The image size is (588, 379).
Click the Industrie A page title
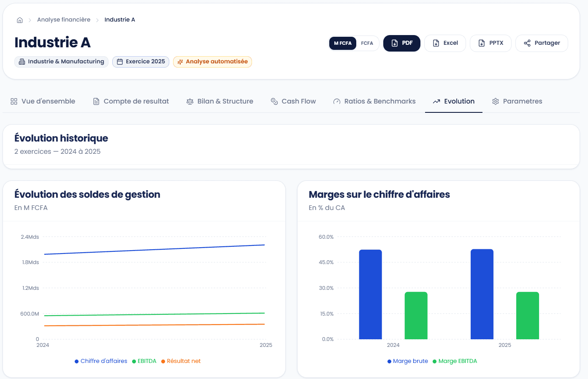tap(53, 42)
